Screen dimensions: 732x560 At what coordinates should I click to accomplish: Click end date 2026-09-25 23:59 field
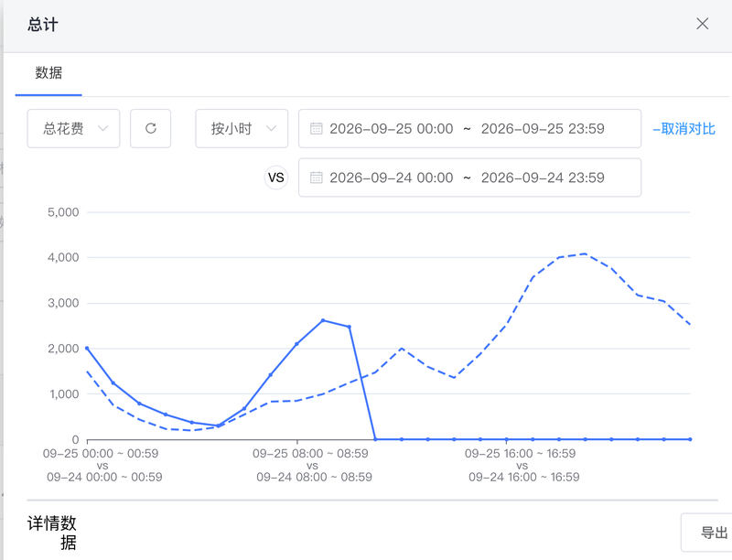pyautogui.click(x=543, y=129)
